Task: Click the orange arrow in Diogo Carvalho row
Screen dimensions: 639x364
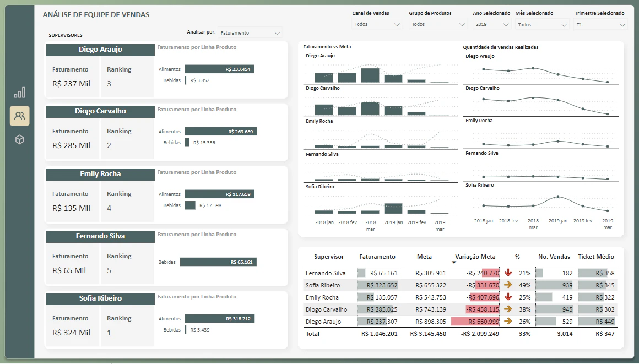Action: [508, 309]
